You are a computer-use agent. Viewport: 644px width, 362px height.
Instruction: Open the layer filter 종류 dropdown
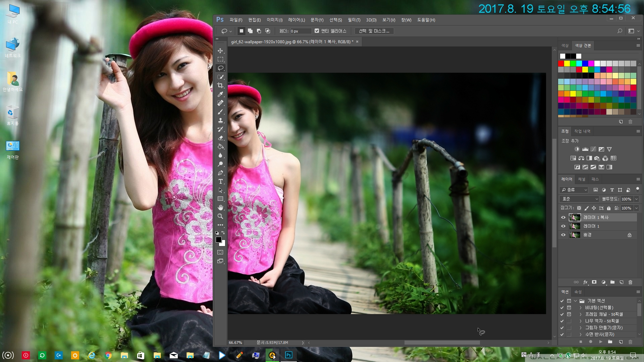574,190
